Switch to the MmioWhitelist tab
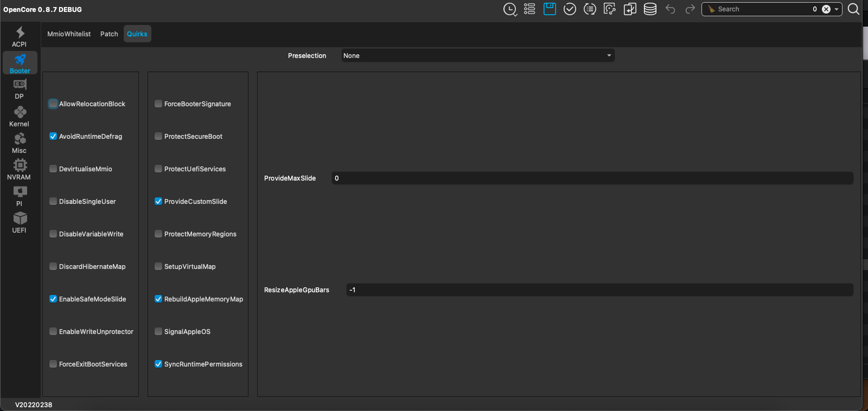 (69, 34)
